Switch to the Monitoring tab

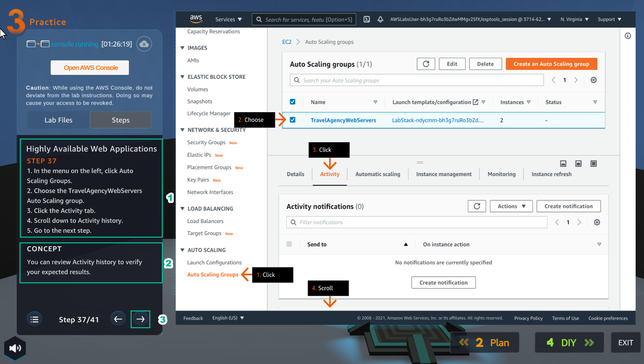[x=502, y=174]
